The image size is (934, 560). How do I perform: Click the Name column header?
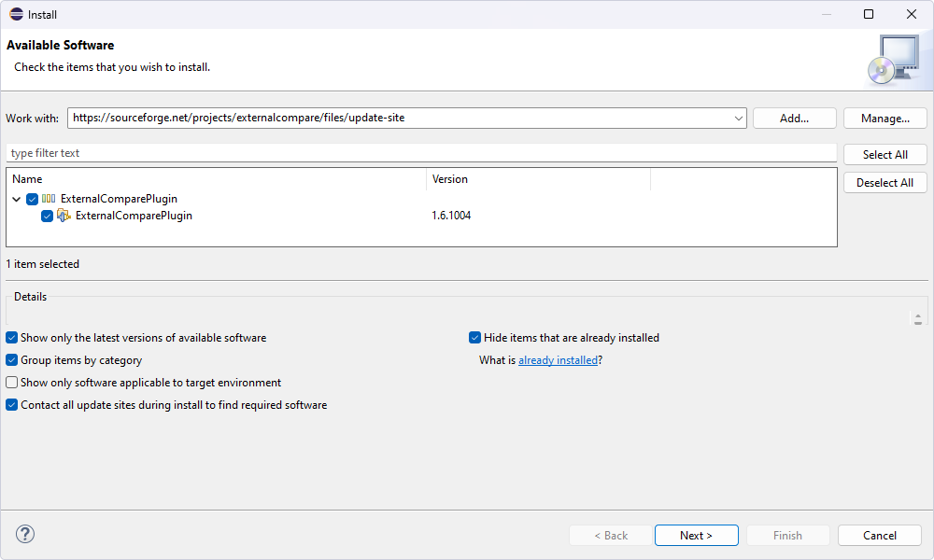pyautogui.click(x=217, y=179)
